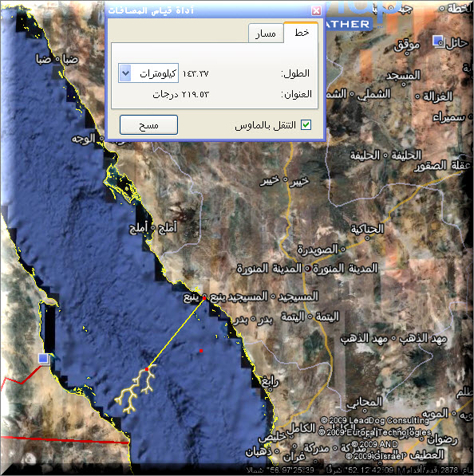Switch to the مسار tab
Image resolution: width=474 pixels, height=476 pixels.
coord(266,33)
